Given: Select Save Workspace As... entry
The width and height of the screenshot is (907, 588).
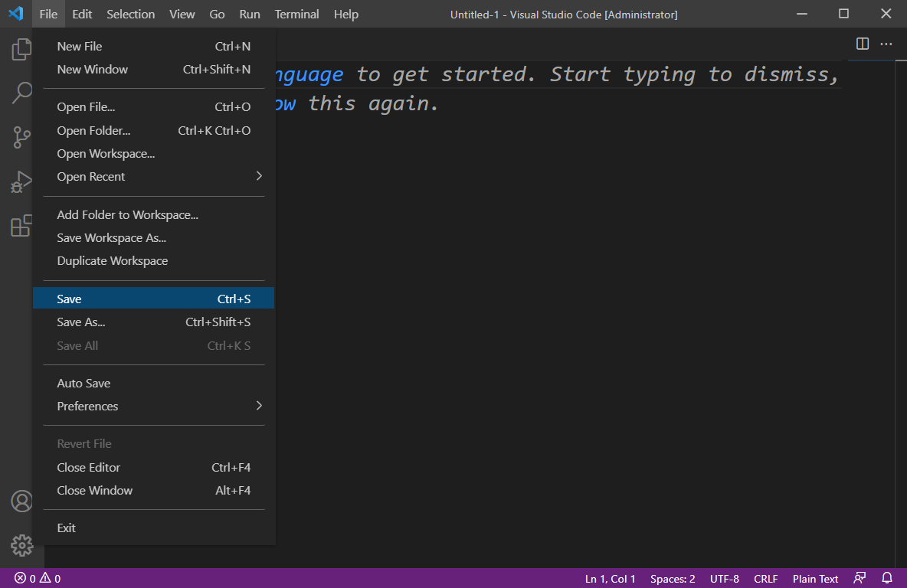Looking at the screenshot, I should point(153,238).
